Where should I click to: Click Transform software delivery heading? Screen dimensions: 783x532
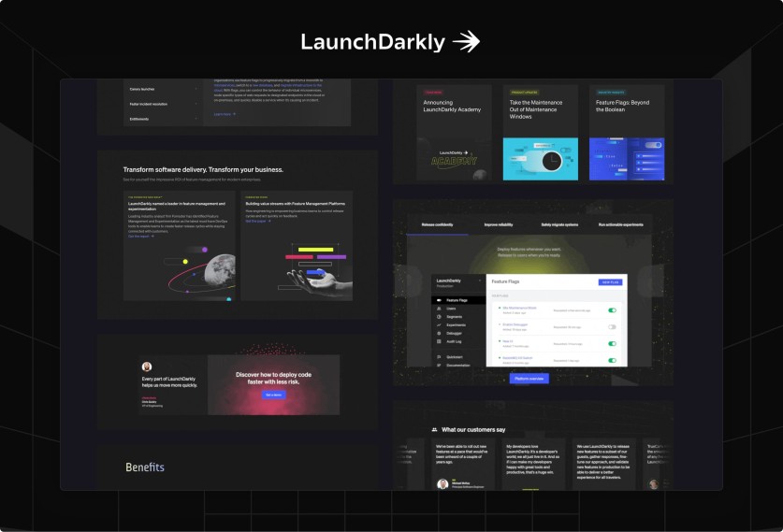pos(203,169)
